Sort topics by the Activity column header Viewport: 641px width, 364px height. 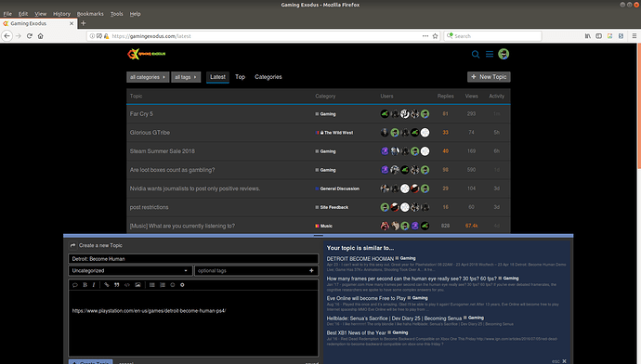click(x=496, y=96)
